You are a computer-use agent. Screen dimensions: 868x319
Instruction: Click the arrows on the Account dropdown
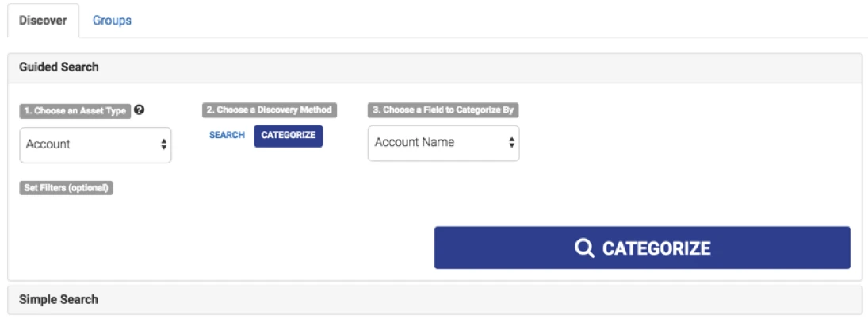[x=163, y=144]
